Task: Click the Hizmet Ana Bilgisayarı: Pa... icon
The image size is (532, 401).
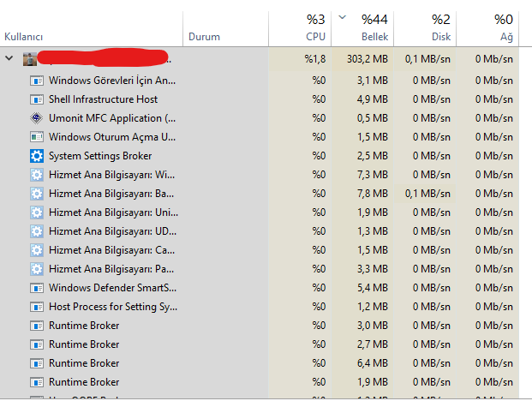Action: pos(37,269)
